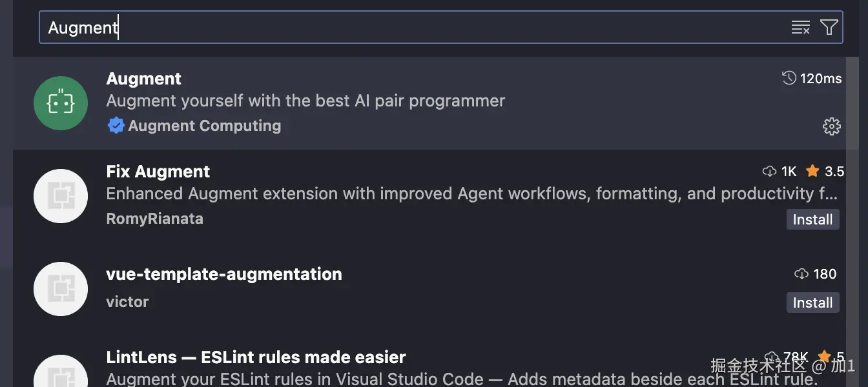The image size is (868, 387).
Task: Open the vue-template-augmentation extension title
Action: point(224,274)
